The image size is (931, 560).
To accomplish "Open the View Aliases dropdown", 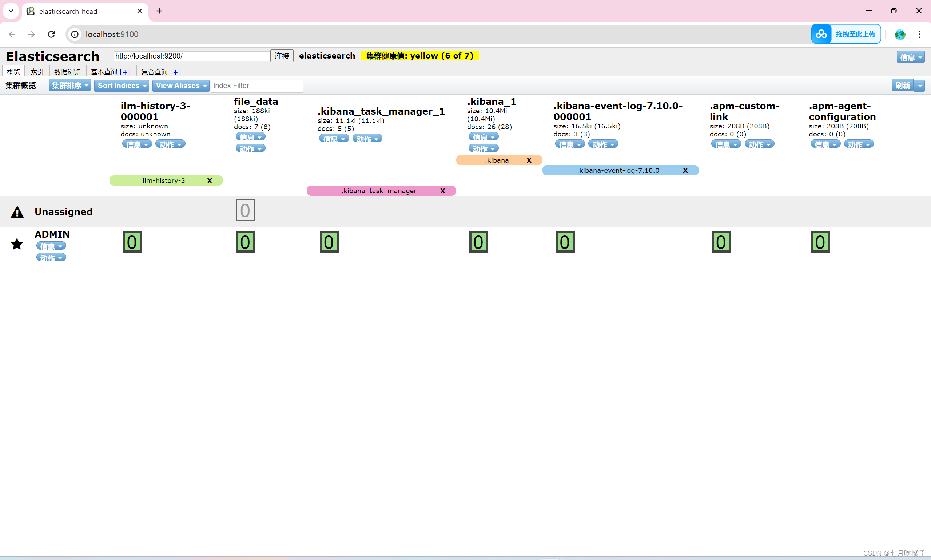I will [x=181, y=86].
